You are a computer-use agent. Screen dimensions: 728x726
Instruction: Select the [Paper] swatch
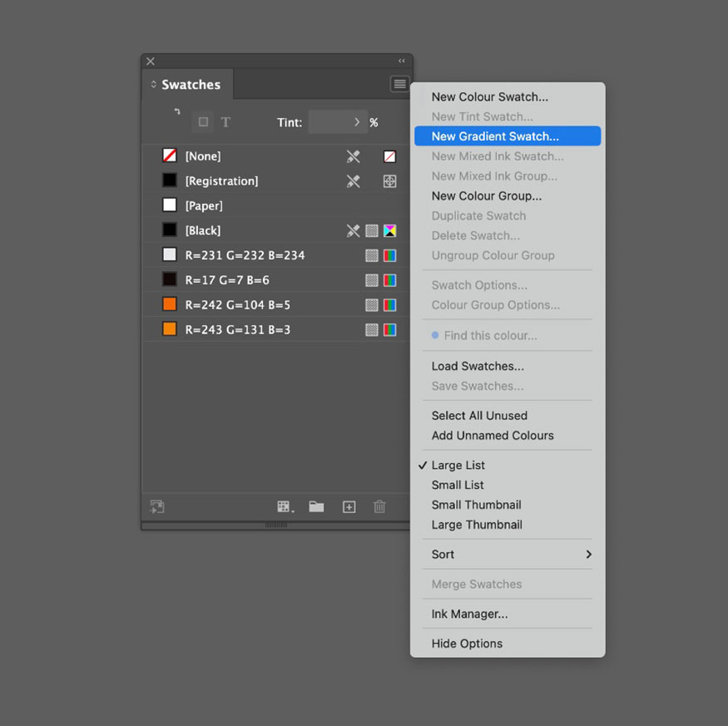pos(275,205)
